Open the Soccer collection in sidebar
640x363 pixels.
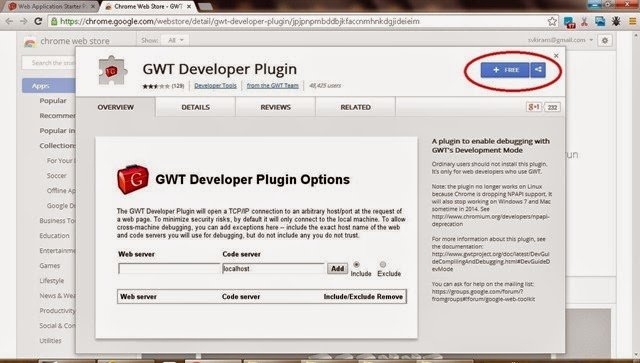[x=56, y=176]
